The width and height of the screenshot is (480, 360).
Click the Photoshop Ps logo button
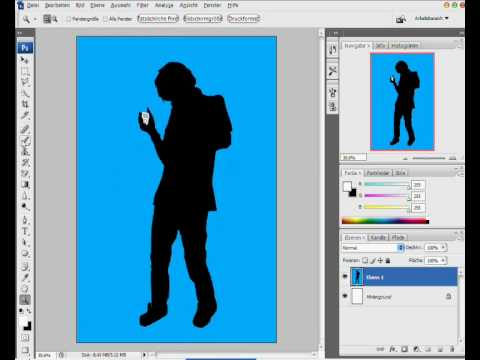tap(25, 48)
